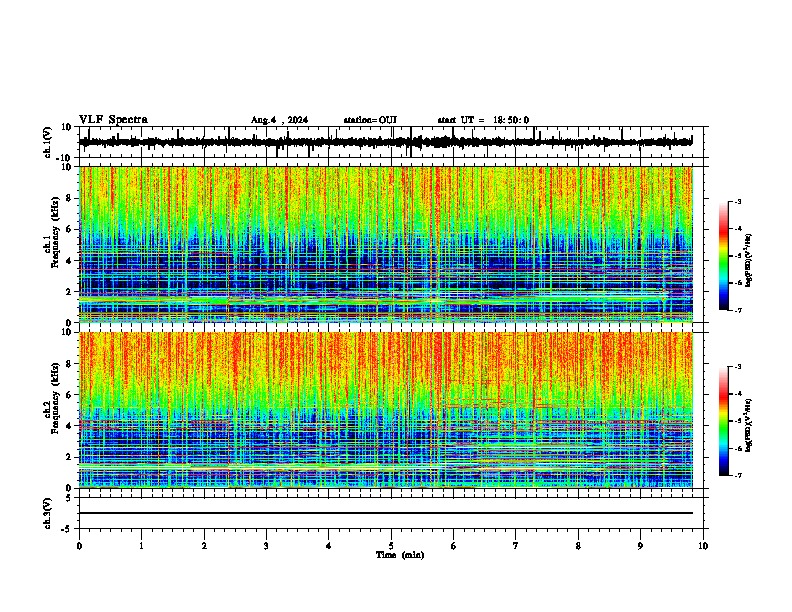Click time axis tick label 5
The width and height of the screenshot is (792, 612).
[391, 546]
